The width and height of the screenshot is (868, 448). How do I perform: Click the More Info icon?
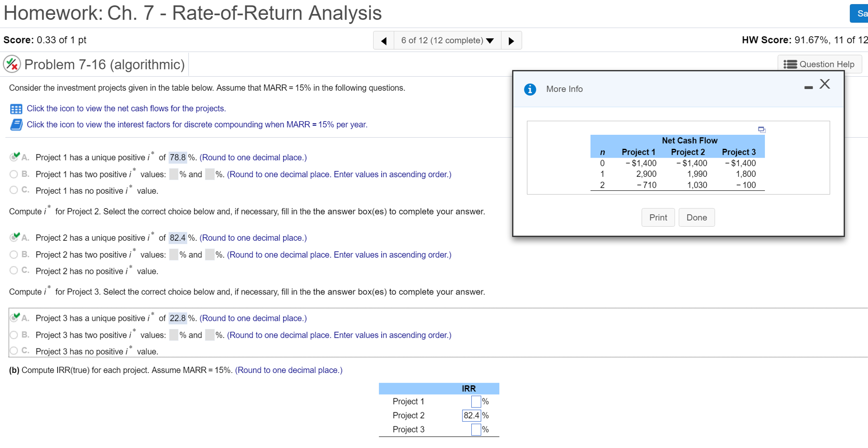point(530,89)
